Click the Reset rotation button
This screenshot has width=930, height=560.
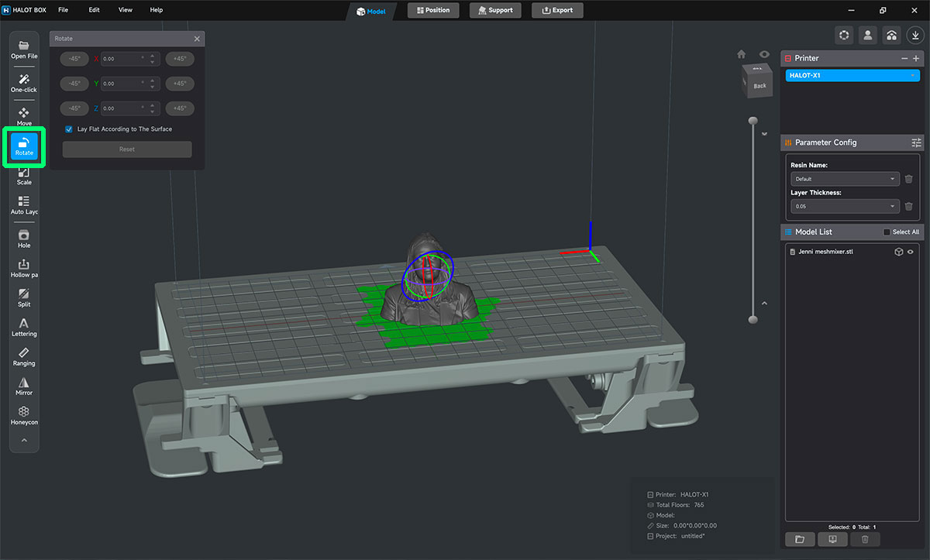pyautogui.click(x=127, y=149)
